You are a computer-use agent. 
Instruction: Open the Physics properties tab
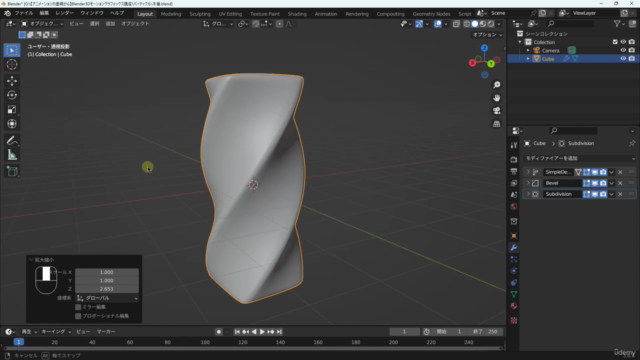pos(514,271)
